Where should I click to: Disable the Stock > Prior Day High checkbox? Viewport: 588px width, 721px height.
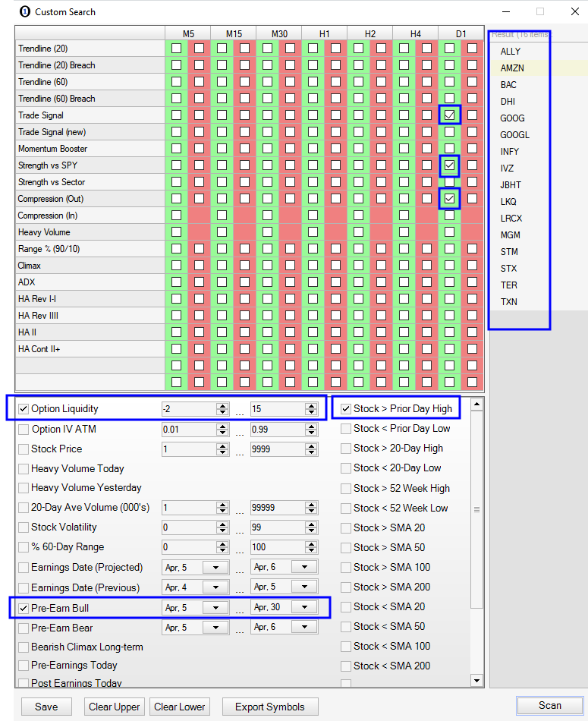click(x=346, y=409)
